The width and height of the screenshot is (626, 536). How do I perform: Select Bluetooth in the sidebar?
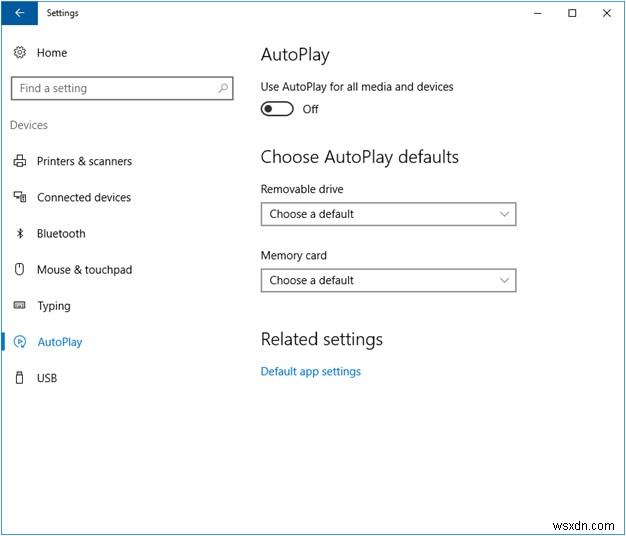tap(61, 233)
